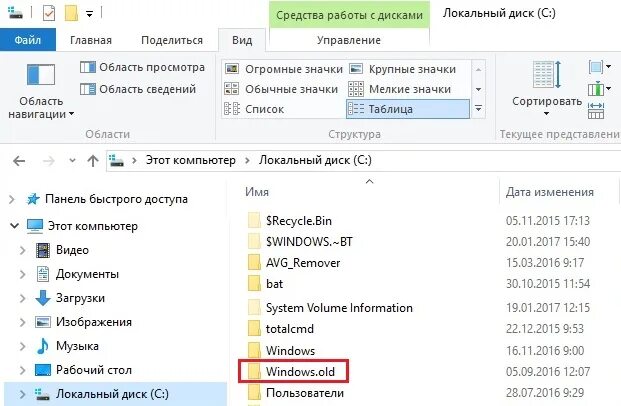Select the bat folder
Image resolution: width=621 pixels, height=406 pixels.
click(x=274, y=284)
